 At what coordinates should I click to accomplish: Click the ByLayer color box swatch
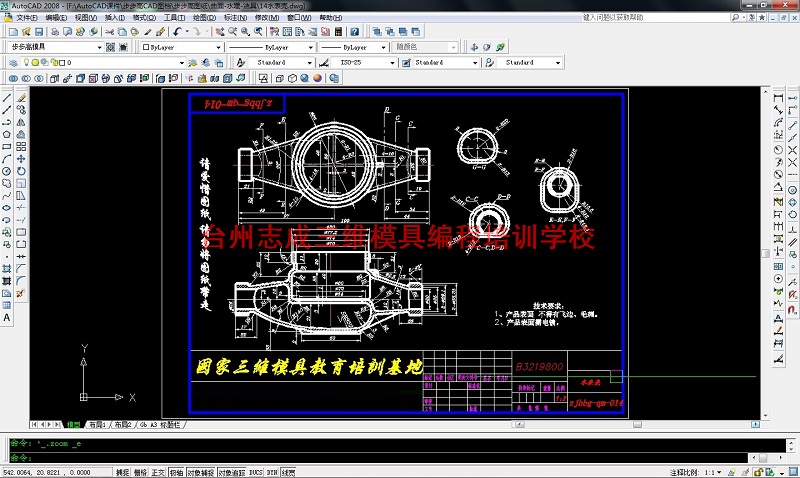[146, 47]
